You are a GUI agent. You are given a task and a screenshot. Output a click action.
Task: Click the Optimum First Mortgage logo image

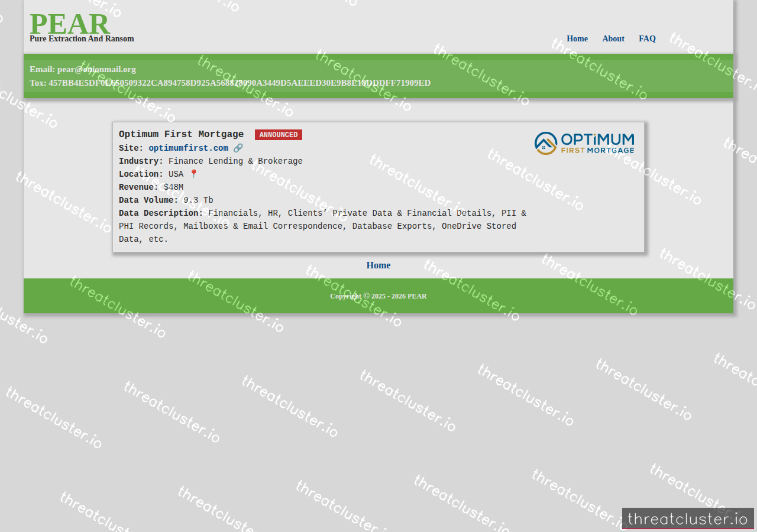click(584, 143)
